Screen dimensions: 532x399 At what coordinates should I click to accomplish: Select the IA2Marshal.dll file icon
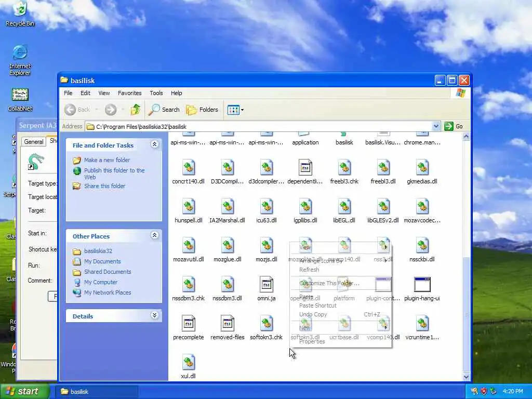click(x=228, y=207)
